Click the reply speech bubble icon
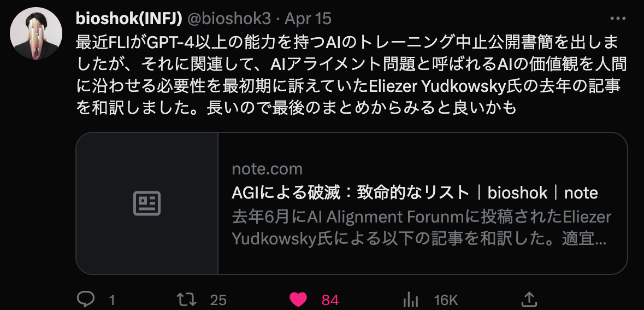The image size is (644, 310). pos(86,299)
